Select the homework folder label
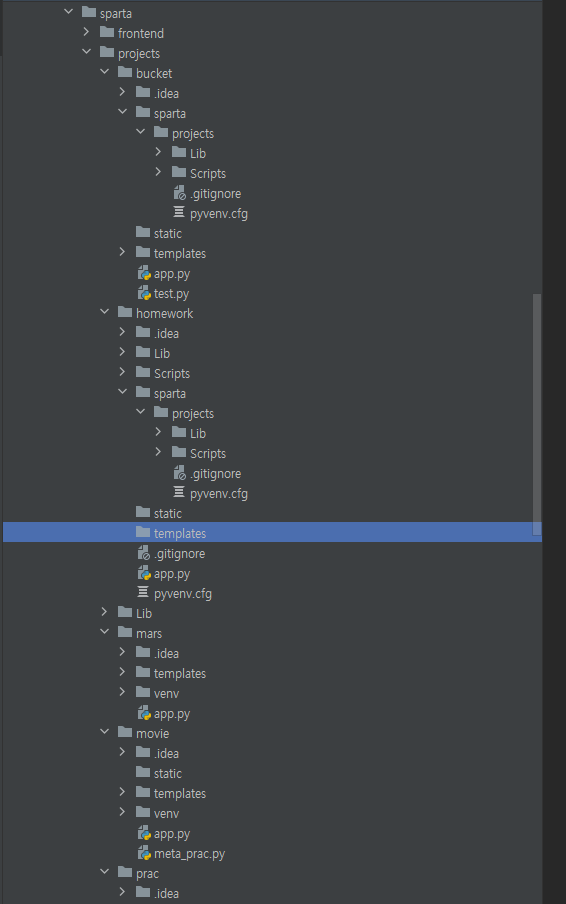The image size is (566, 904). (x=164, y=314)
